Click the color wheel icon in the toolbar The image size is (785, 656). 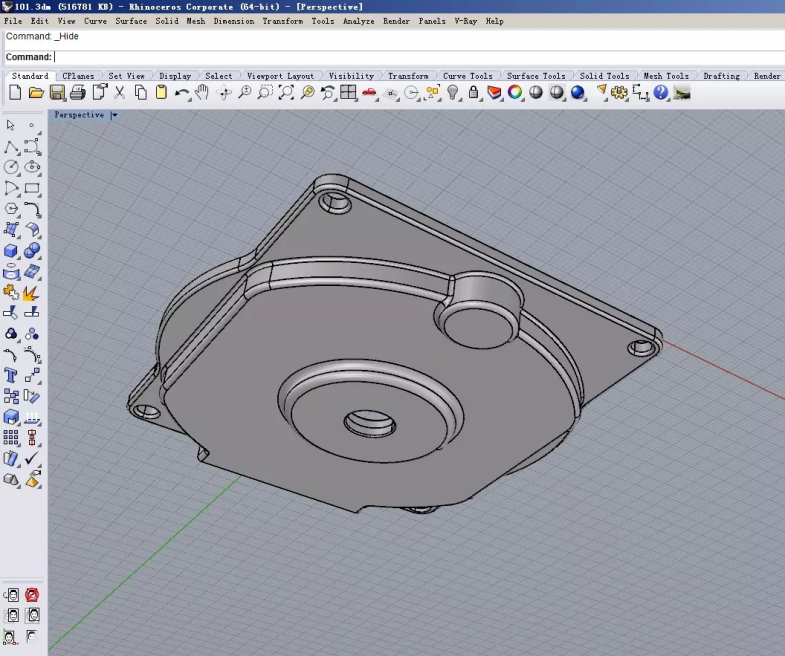tap(515, 93)
